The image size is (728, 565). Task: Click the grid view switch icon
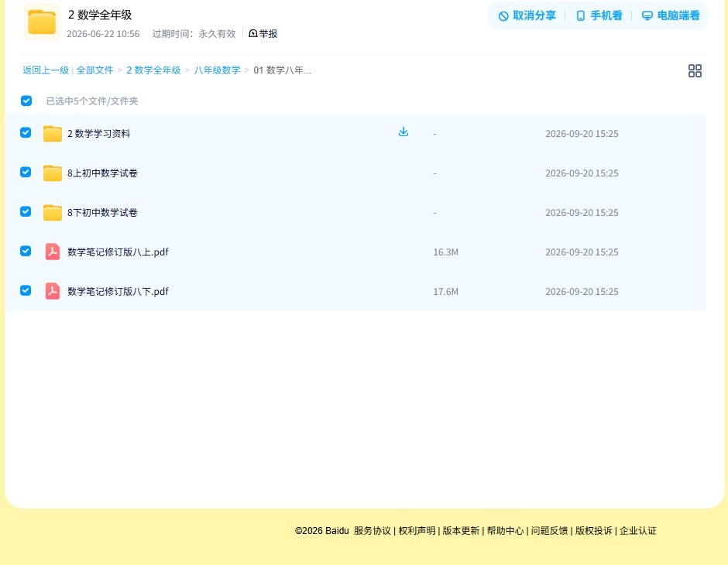tap(695, 71)
